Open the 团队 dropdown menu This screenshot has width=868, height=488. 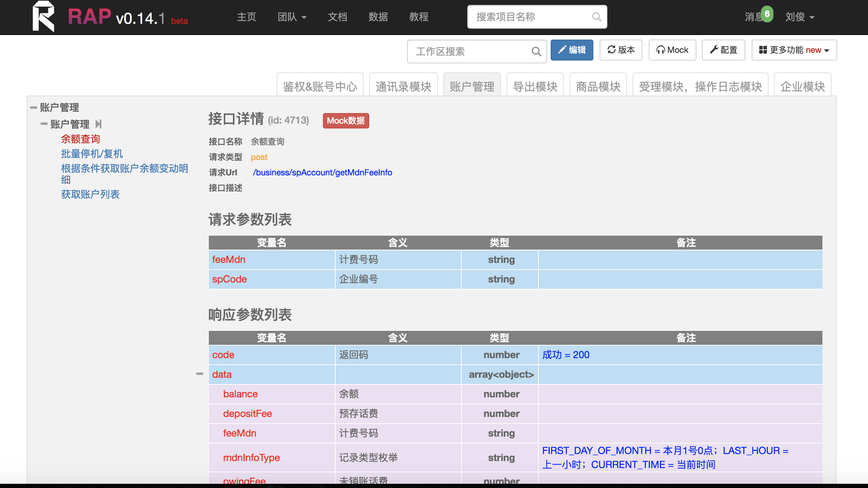point(292,17)
